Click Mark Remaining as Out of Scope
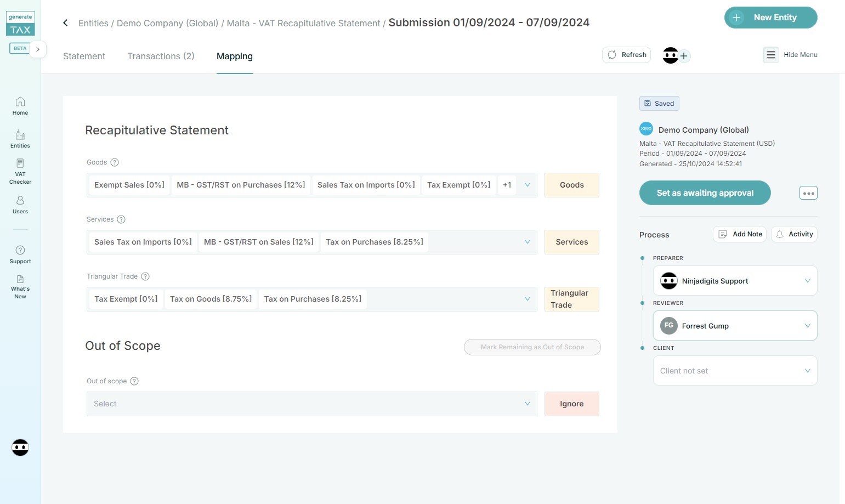This screenshot has height=504, width=845. pos(532,347)
